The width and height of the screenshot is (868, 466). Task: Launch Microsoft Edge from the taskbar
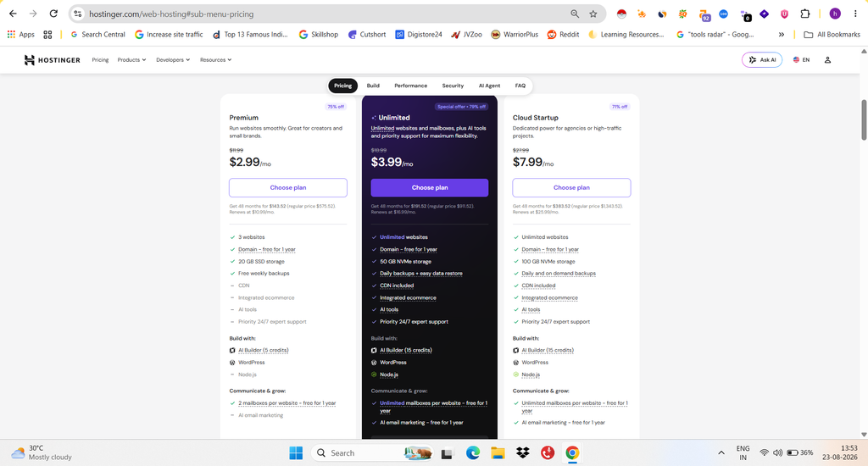point(473,452)
